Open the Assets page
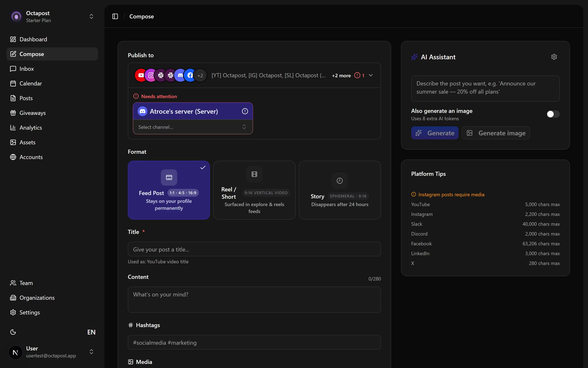The image size is (588, 368). pyautogui.click(x=52, y=142)
